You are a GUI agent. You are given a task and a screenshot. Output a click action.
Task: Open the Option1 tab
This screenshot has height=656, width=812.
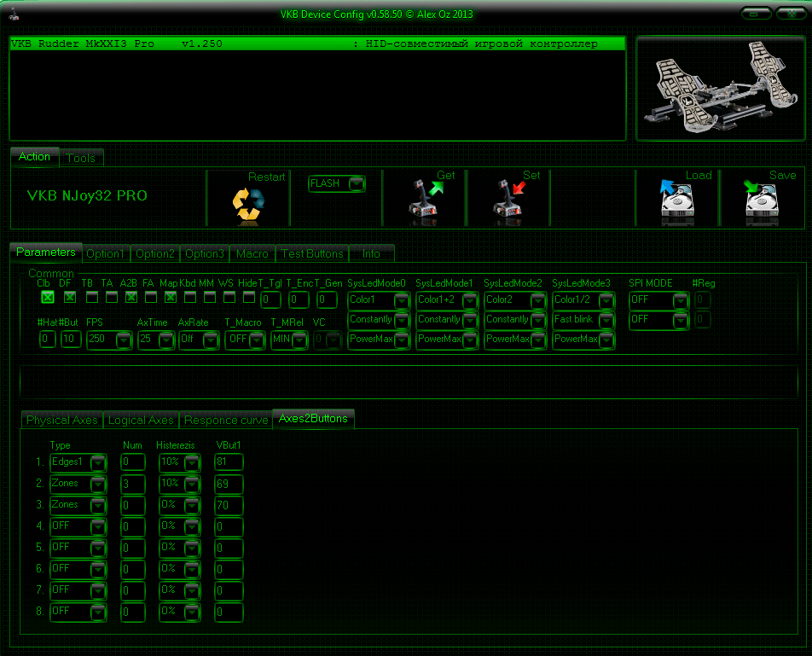106,253
